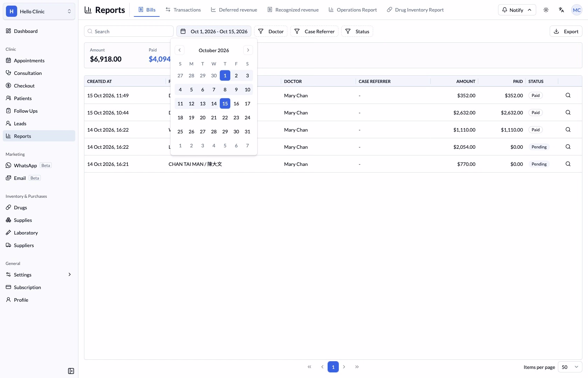The width and height of the screenshot is (588, 378).
Task: Jump to first page of results
Action: 309,367
